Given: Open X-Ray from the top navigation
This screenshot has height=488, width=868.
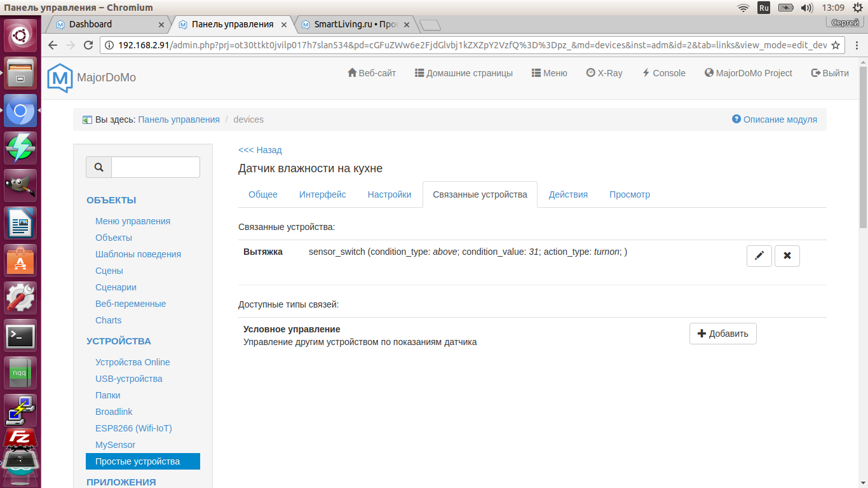Looking at the screenshot, I should [x=604, y=73].
